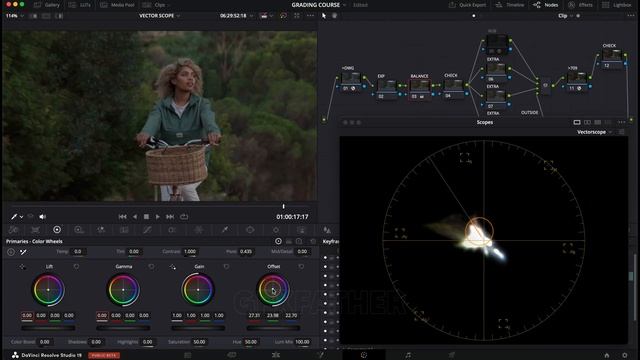The image size is (640, 360).
Task: Open viewer options three-dot menu
Action: coord(310,16)
